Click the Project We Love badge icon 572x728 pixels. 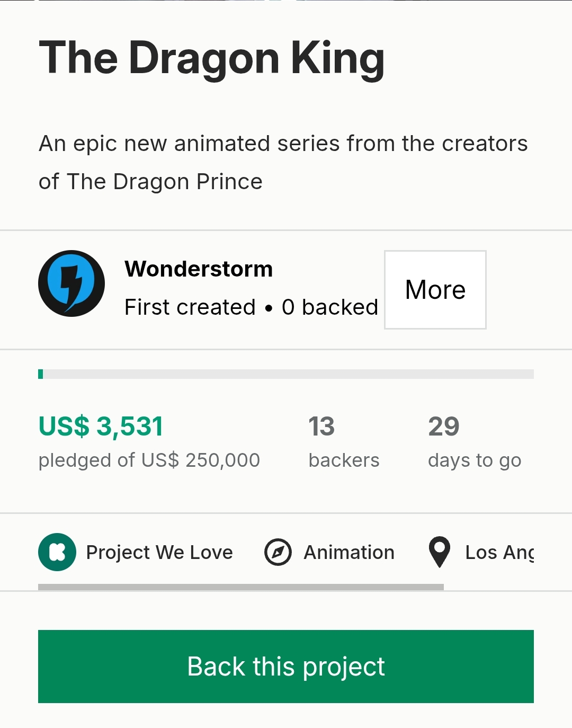[x=57, y=552]
